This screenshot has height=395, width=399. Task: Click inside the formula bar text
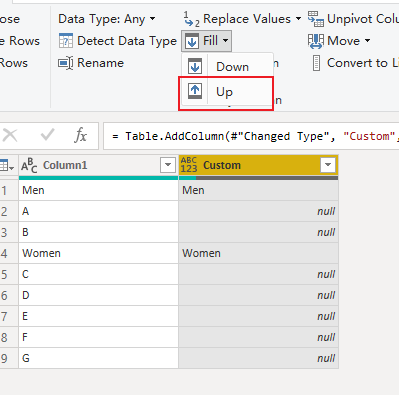[x=255, y=136]
